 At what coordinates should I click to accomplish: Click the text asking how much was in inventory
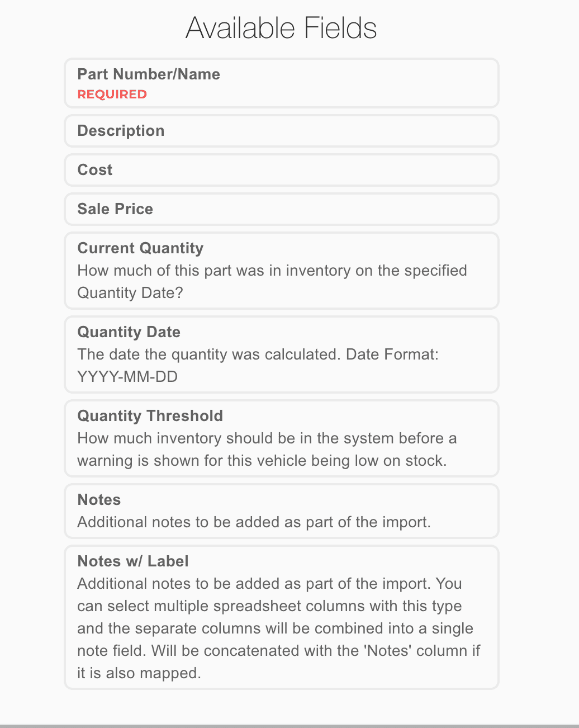tap(272, 271)
